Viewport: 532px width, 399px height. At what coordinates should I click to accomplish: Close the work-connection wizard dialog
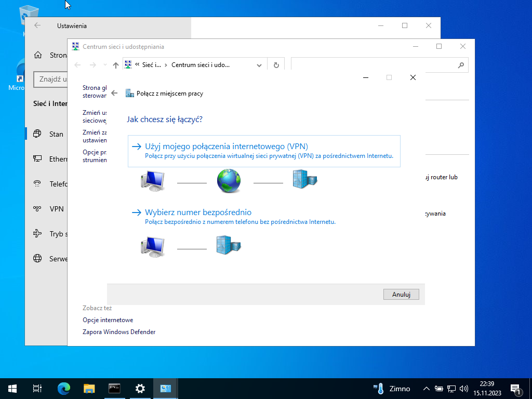click(413, 77)
